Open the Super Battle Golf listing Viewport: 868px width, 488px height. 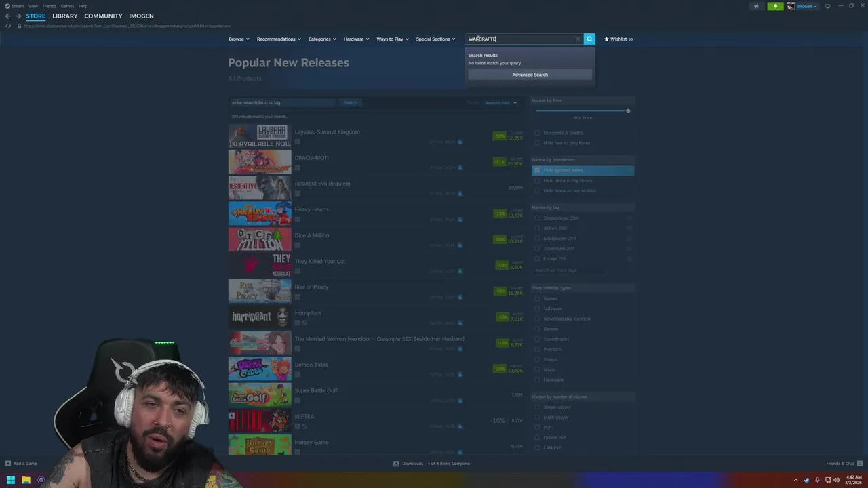[x=376, y=394]
